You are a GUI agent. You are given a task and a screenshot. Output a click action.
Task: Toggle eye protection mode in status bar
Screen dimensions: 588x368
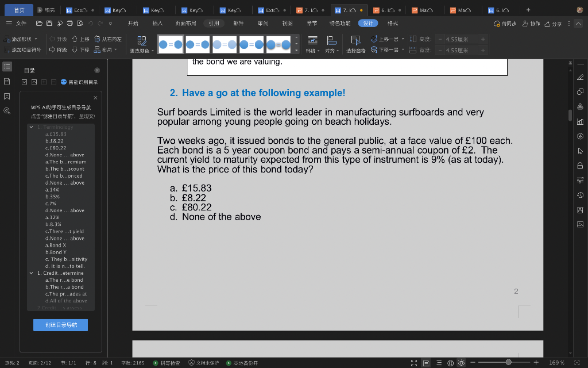click(461, 363)
